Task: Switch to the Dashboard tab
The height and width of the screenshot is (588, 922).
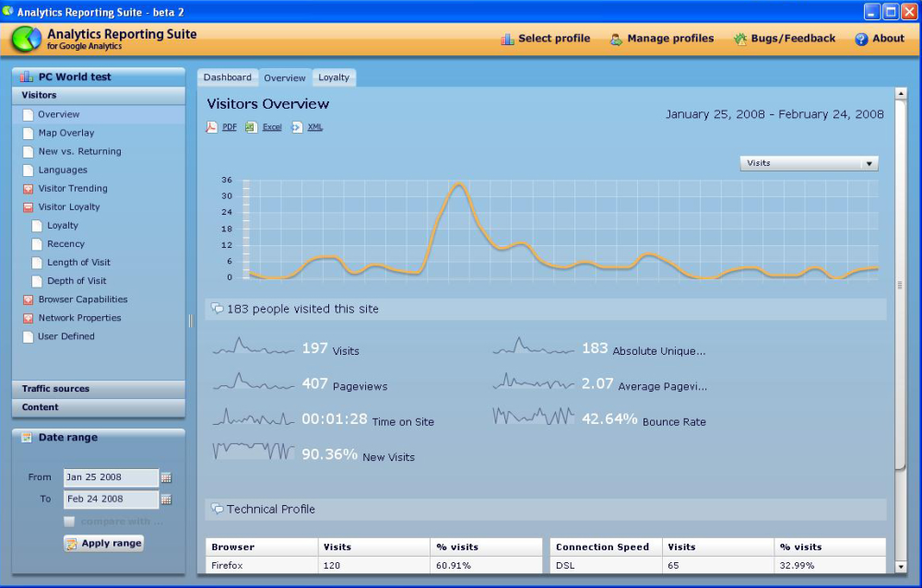Action: click(x=227, y=77)
